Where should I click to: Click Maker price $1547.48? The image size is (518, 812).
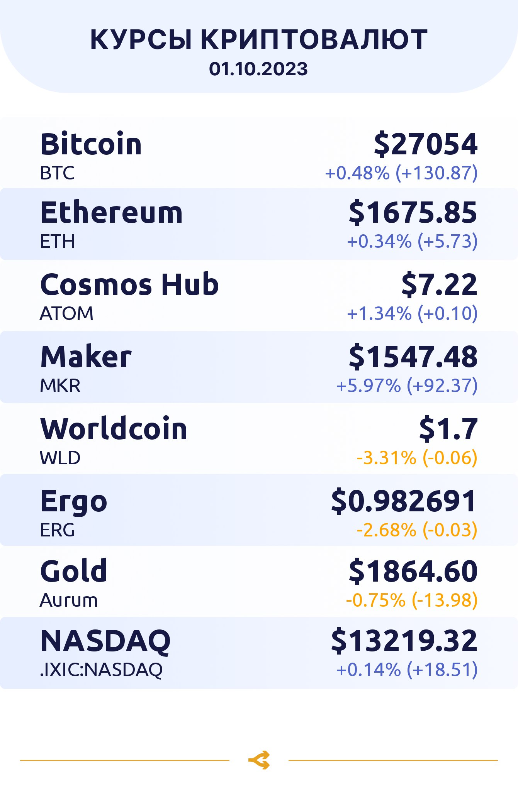point(413,357)
